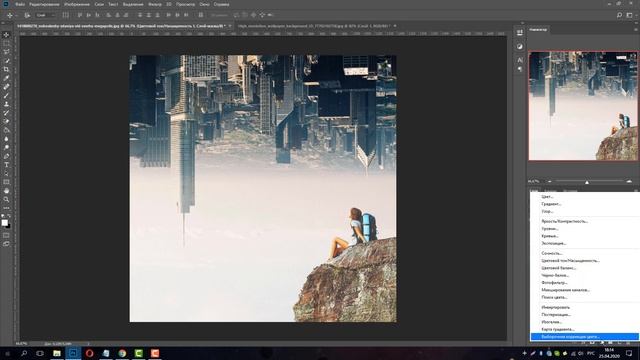Choose 'Выборочная коррекция цвета...' adjustment

[x=584, y=337]
